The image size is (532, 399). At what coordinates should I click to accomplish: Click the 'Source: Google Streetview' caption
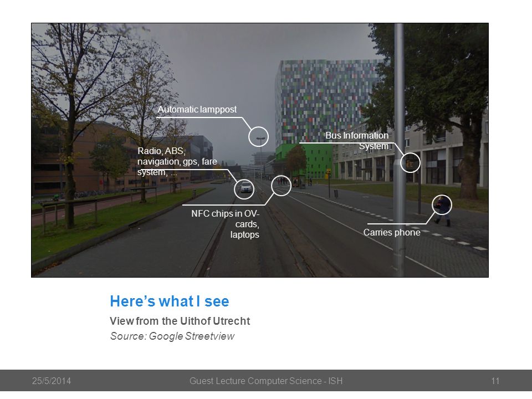pos(172,336)
